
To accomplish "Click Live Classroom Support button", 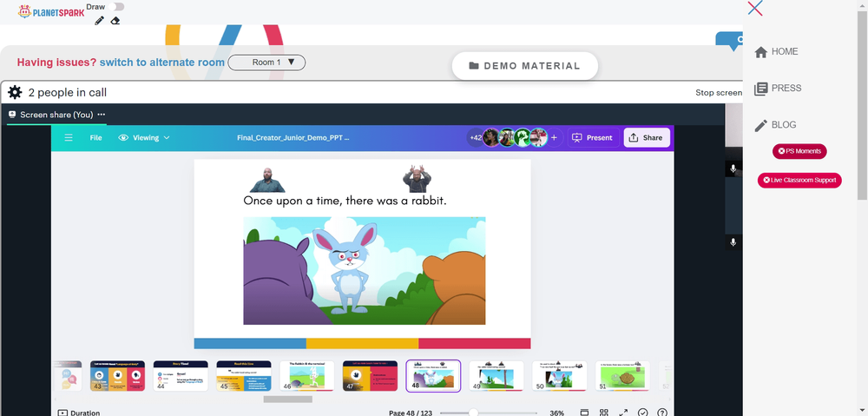I will point(799,180).
